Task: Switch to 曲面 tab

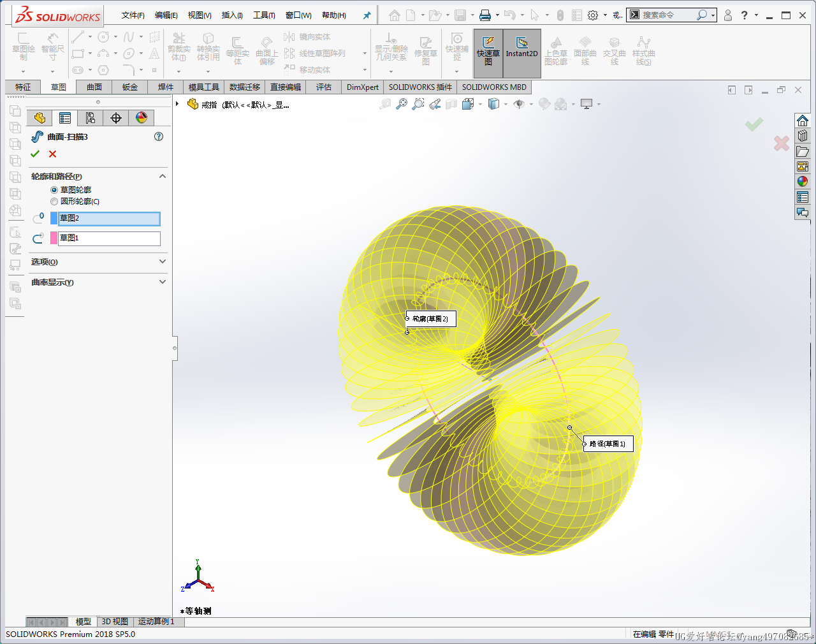Action: 94,87
